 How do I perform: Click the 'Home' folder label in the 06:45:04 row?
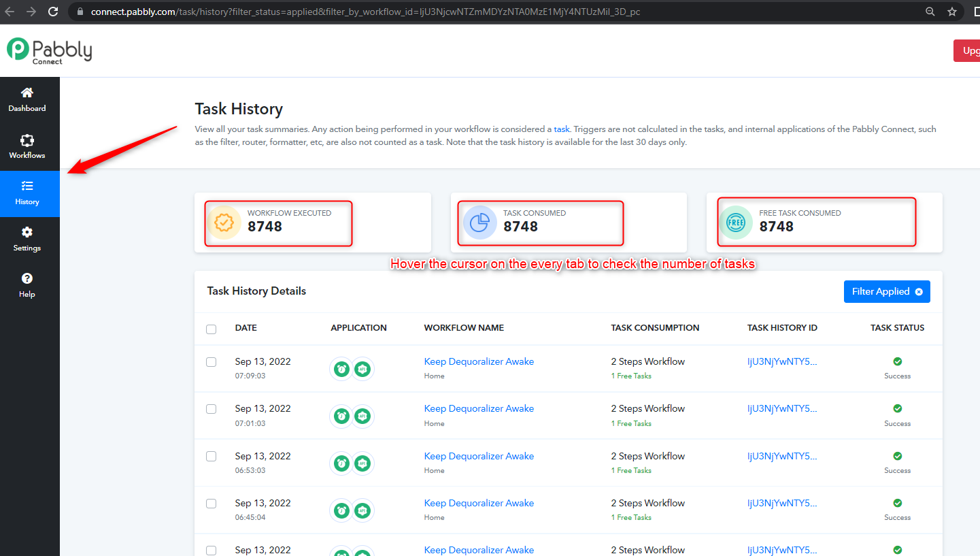pos(434,517)
